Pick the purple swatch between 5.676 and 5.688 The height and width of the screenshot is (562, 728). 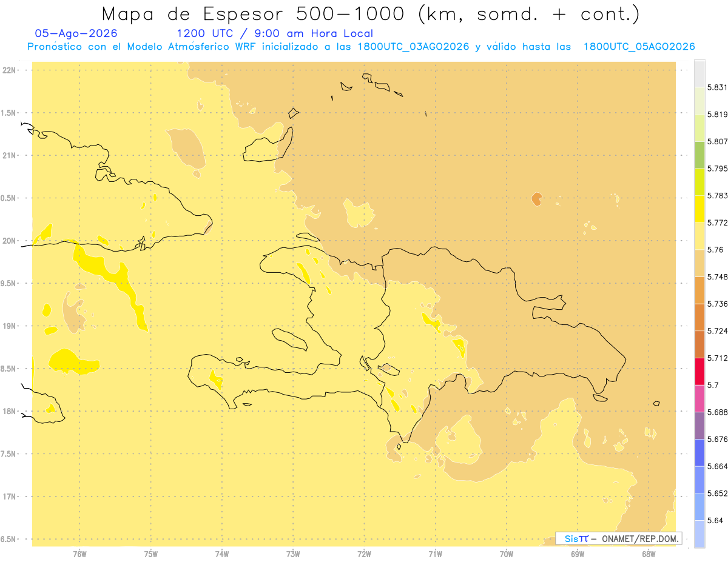tap(699, 426)
